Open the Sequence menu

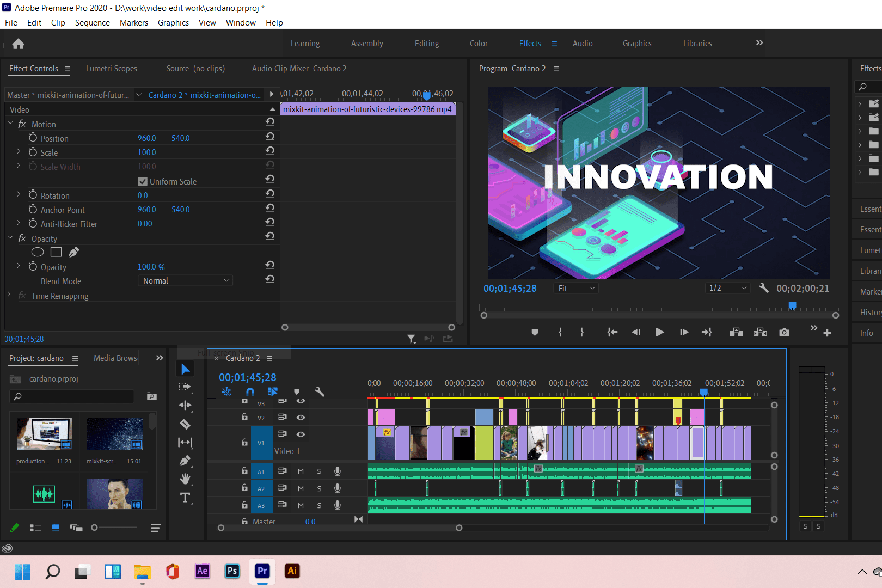click(x=92, y=23)
